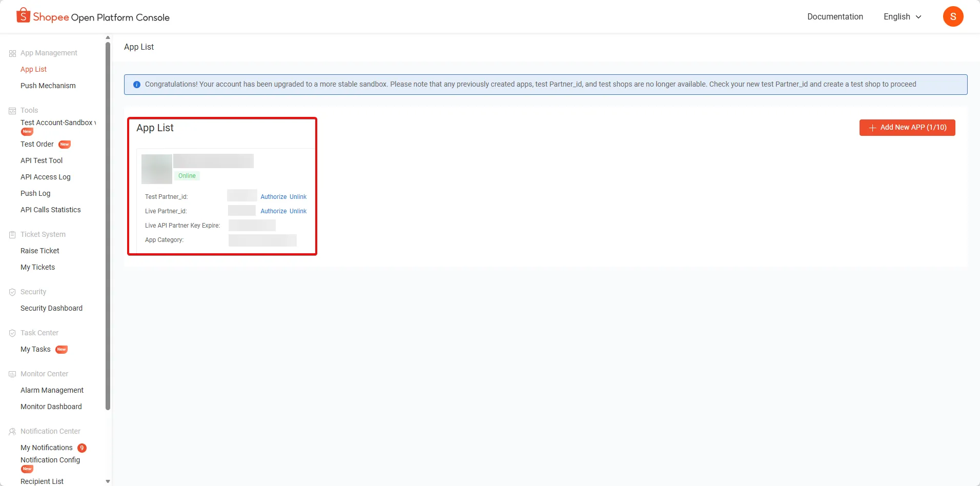Click Authorize for Test Partner_id
The image size is (980, 486).
pyautogui.click(x=274, y=197)
